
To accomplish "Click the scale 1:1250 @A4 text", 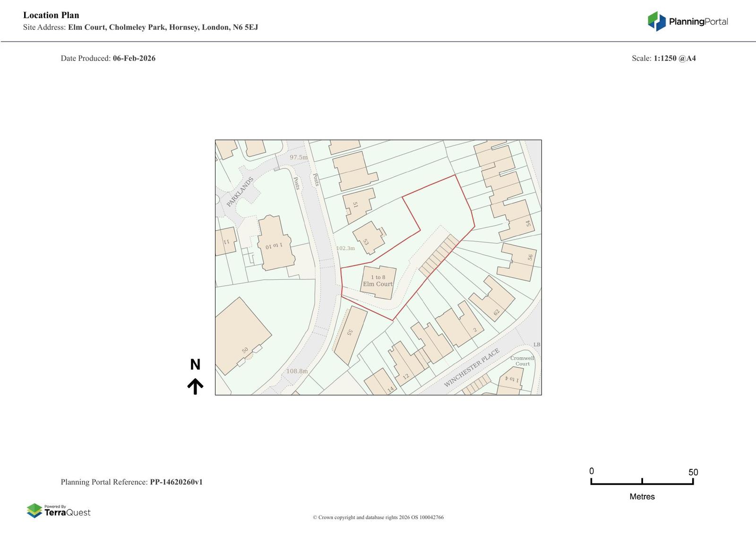I will point(674,58).
